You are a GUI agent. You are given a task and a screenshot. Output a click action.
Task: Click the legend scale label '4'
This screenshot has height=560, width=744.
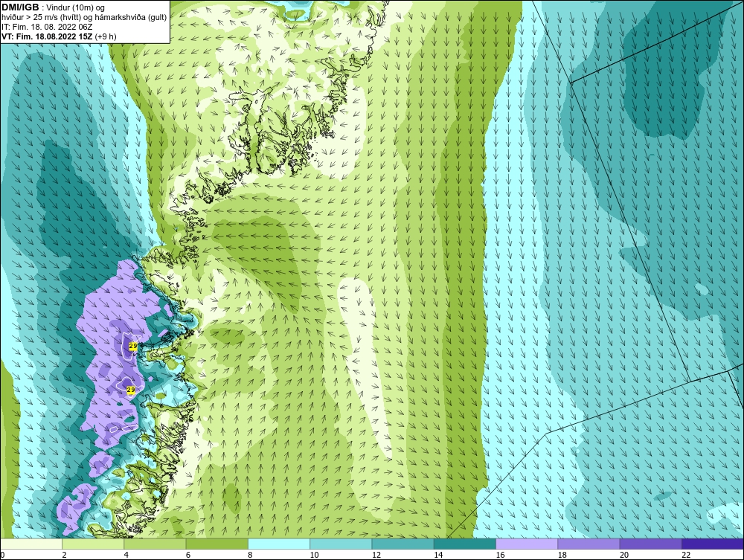(126, 556)
